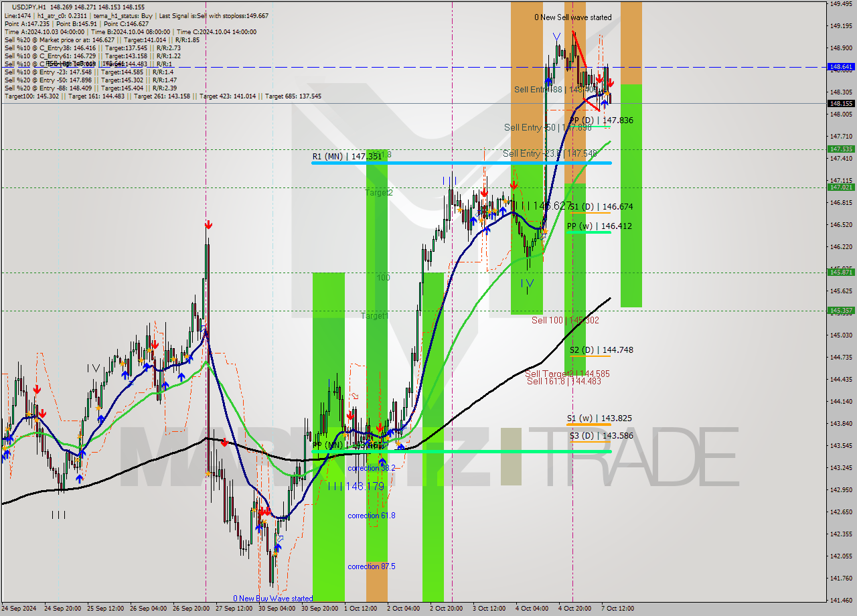
Task: Click the 141.460 price axis value
Action: pos(841,600)
